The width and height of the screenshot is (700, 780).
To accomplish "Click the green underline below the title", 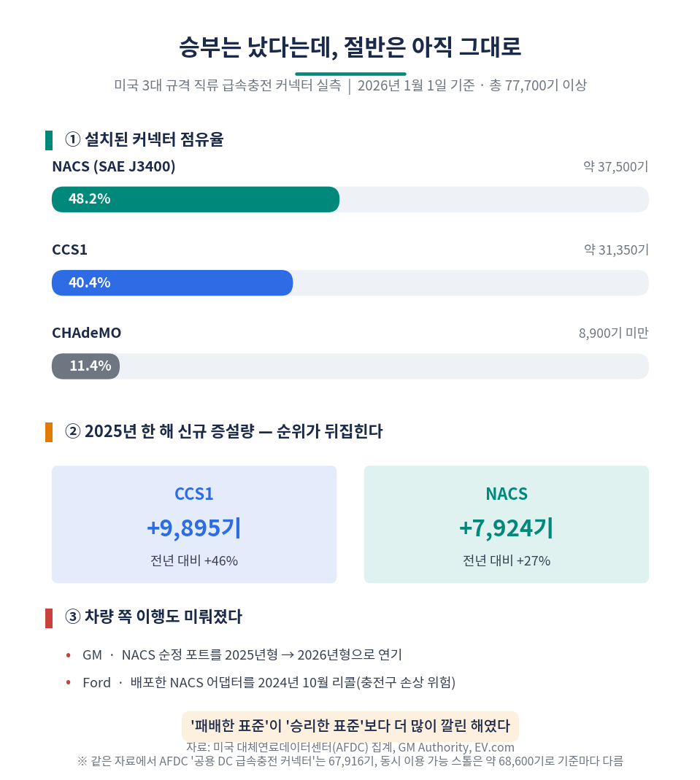I will (350, 74).
